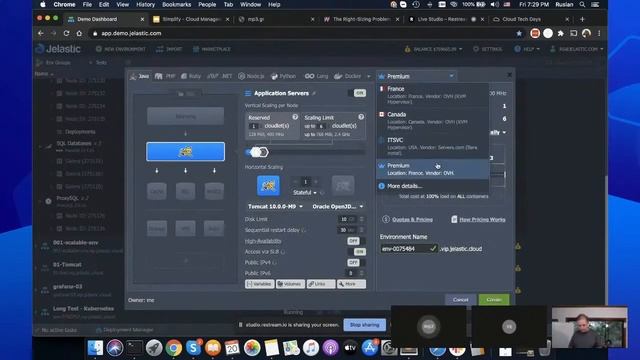Open Application Servers layer menu icon
Viewport: 640px width, 360px height.
(x=248, y=93)
